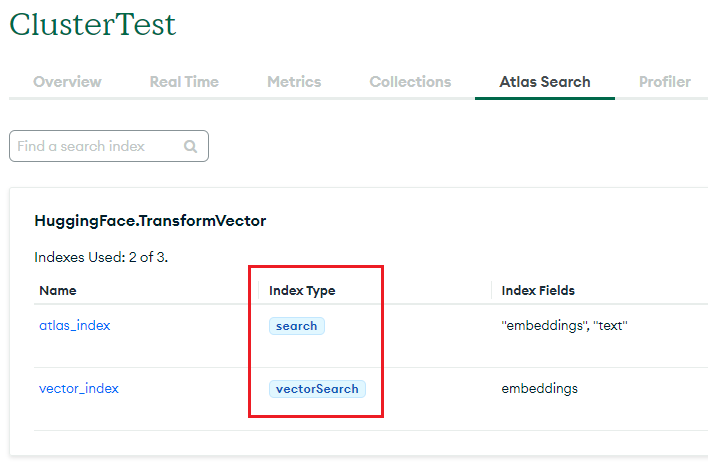This screenshot has width=708, height=463.
Task: Click the ClusterTest cluster title
Action: tap(93, 25)
